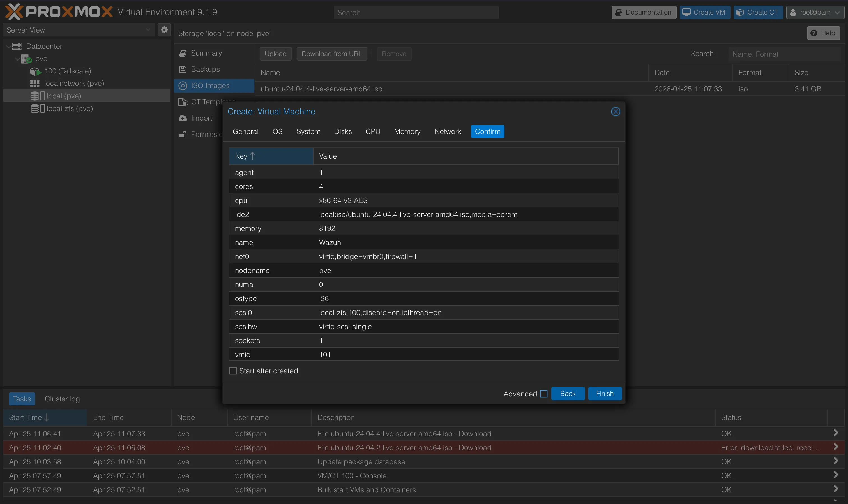Click the Status column header in tasks
848x504 pixels.
(771, 417)
